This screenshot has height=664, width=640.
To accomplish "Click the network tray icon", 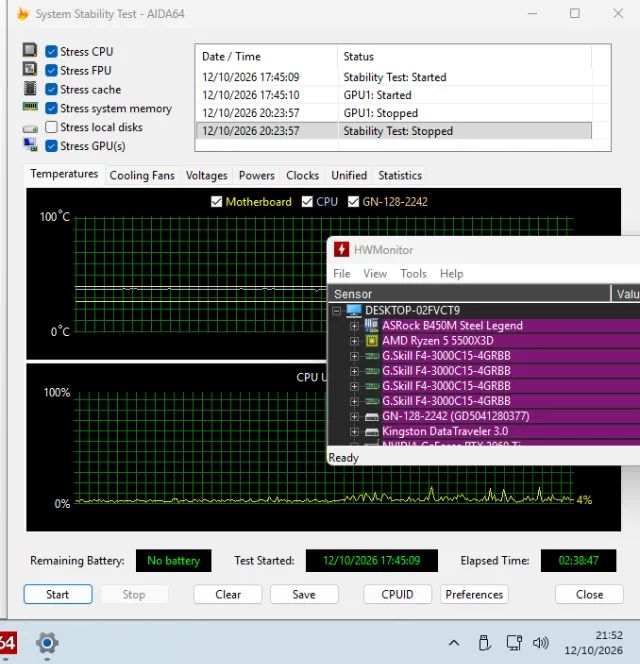I will pyautogui.click(x=514, y=643).
